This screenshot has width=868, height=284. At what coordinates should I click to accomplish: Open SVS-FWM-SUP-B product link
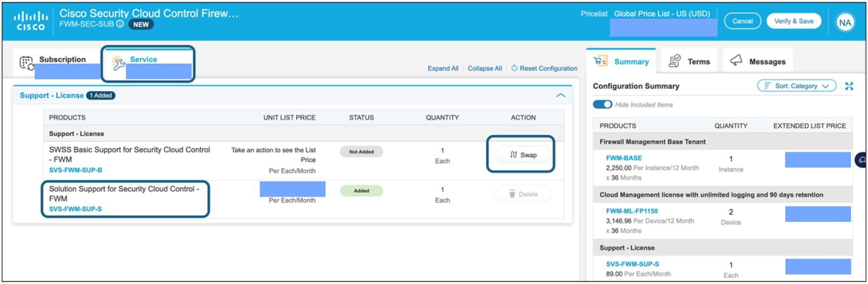click(x=75, y=170)
